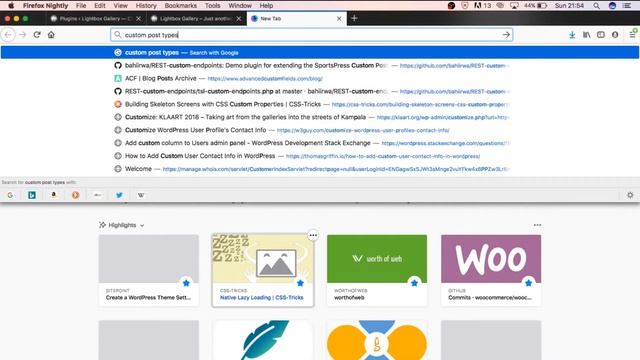640x360 pixels.
Task: Open a new browser tab
Action: tap(354, 18)
